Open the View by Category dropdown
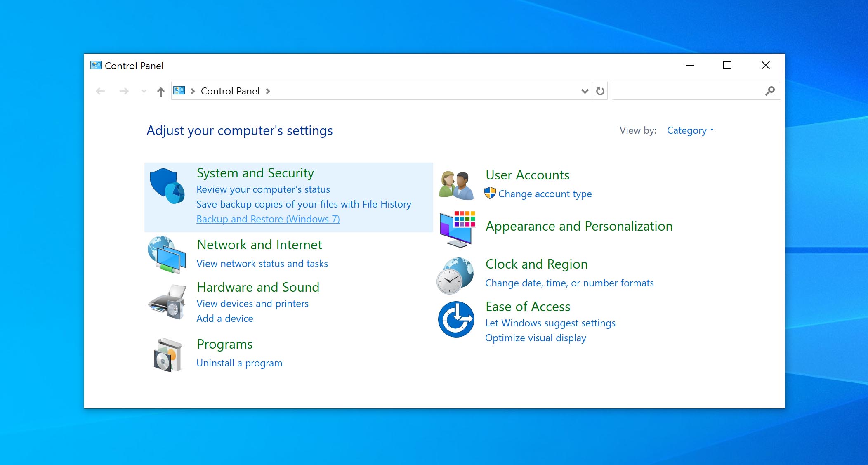 click(690, 130)
